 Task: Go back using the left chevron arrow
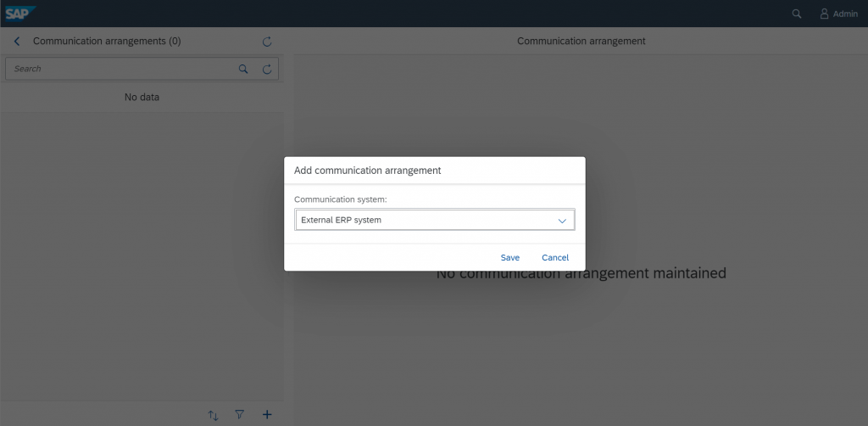pyautogui.click(x=17, y=41)
